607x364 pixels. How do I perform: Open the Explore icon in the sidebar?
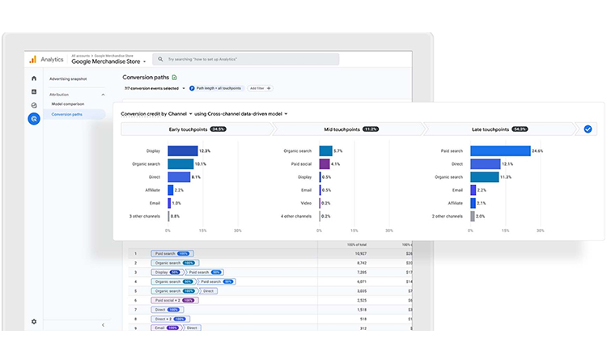(34, 105)
